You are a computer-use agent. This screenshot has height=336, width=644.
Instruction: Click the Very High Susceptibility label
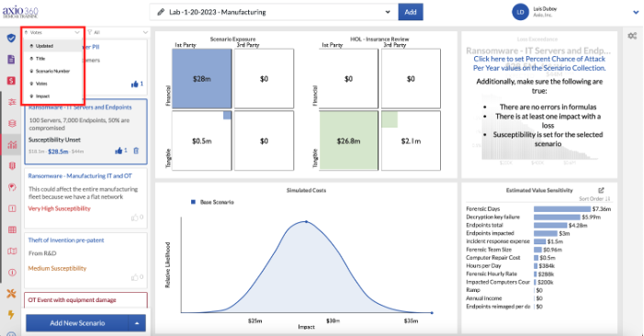[59, 208]
